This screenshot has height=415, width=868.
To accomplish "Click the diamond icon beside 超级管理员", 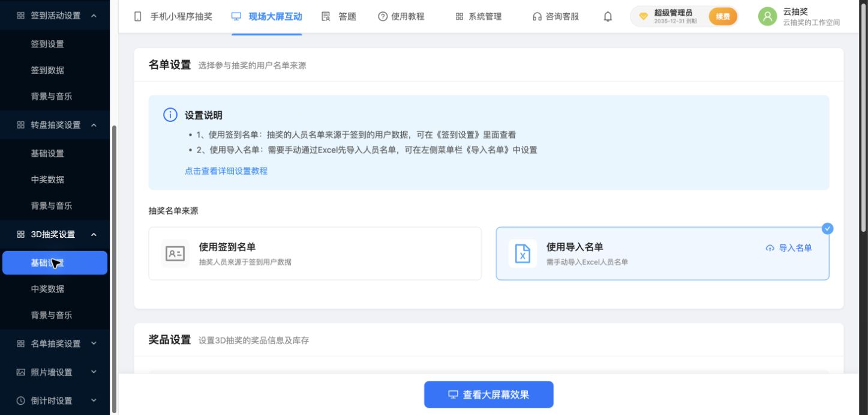I will tap(643, 17).
